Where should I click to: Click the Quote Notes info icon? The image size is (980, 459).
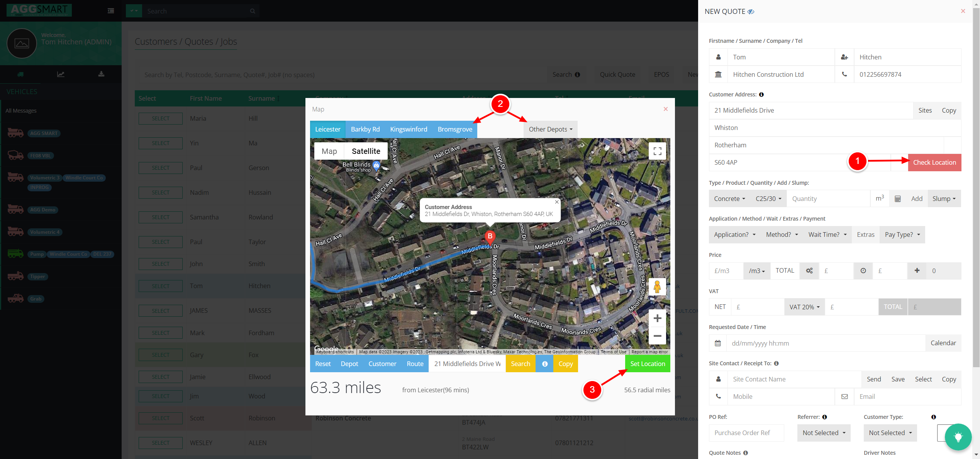point(746,453)
